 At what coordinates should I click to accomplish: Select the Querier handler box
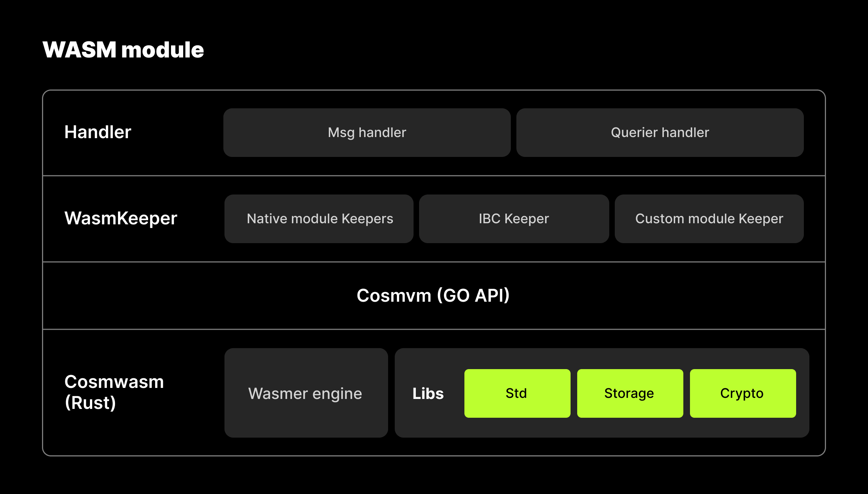(x=660, y=133)
